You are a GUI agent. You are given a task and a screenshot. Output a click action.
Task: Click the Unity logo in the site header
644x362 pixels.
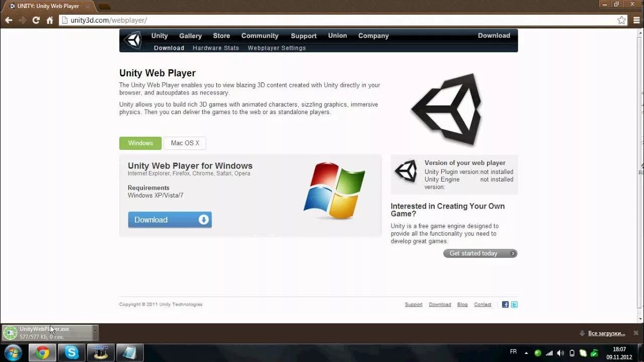point(133,40)
